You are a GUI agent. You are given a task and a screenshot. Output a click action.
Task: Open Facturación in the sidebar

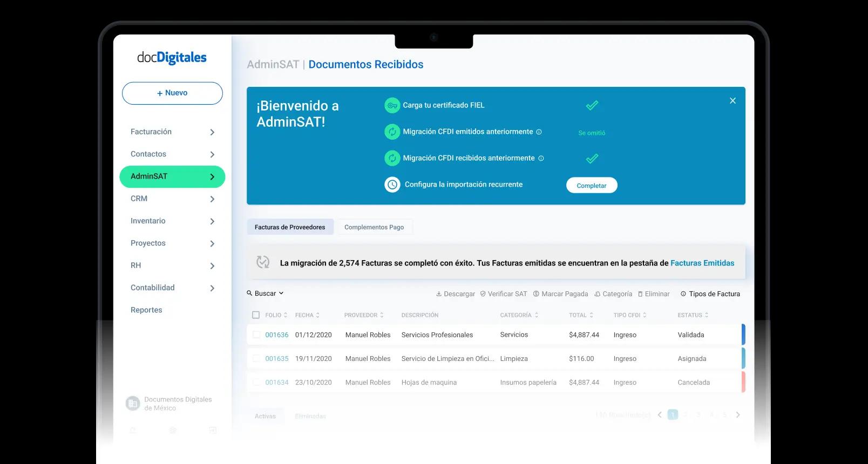click(151, 132)
